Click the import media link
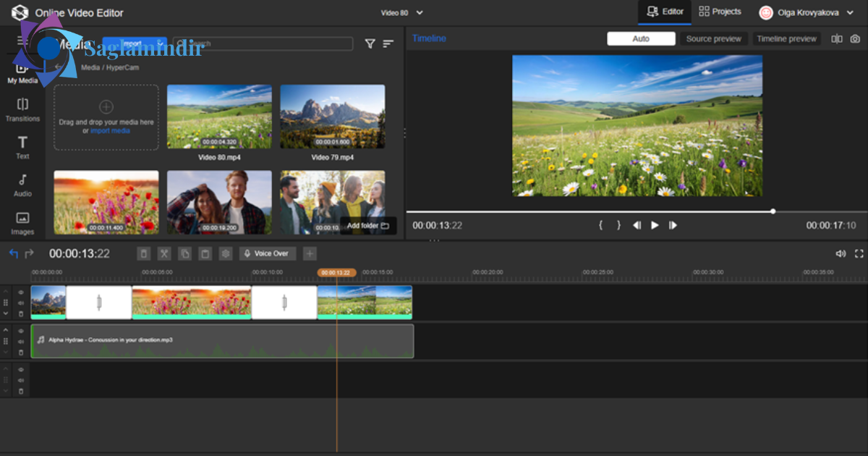Image resolution: width=868 pixels, height=456 pixels. pyautogui.click(x=110, y=131)
